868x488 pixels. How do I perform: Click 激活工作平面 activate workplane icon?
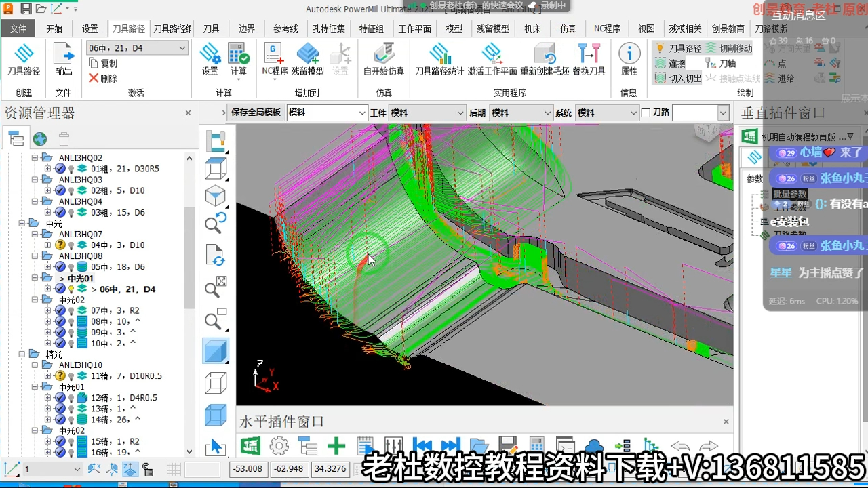492,54
